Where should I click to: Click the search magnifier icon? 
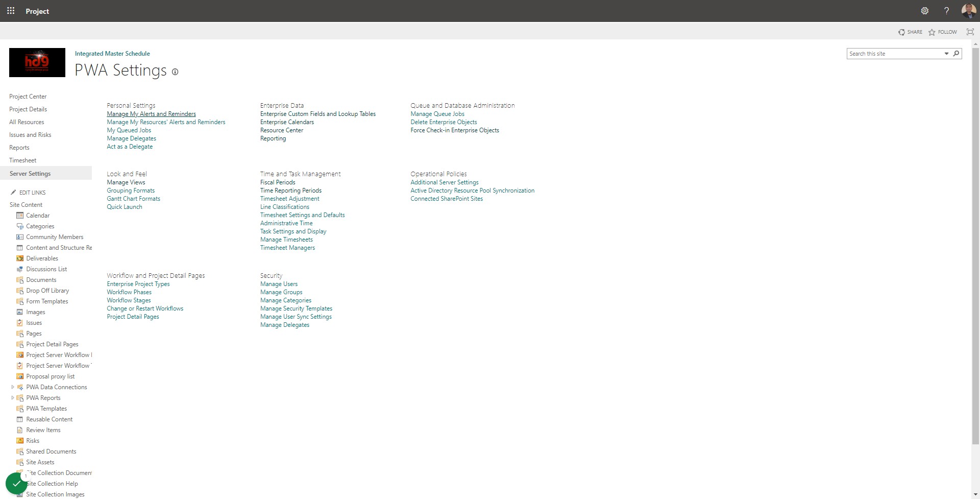coord(956,54)
